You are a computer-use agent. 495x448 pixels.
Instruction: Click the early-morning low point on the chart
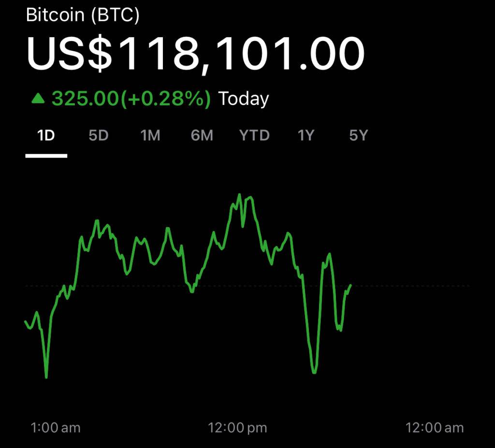point(46,376)
